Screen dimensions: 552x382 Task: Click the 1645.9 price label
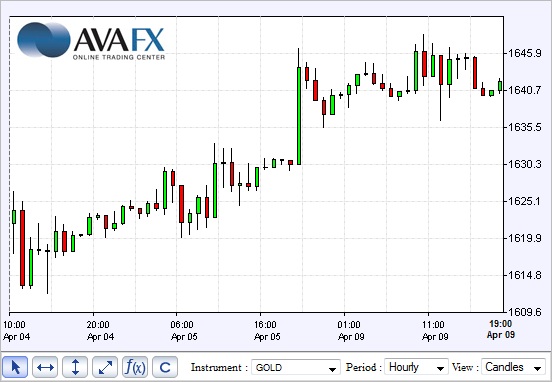click(524, 54)
